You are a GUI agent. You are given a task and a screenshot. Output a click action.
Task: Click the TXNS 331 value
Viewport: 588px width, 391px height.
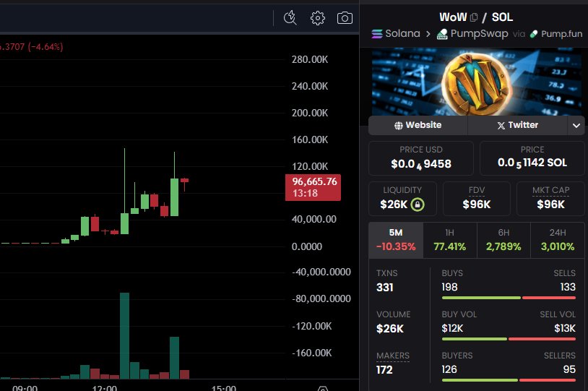[x=385, y=288]
